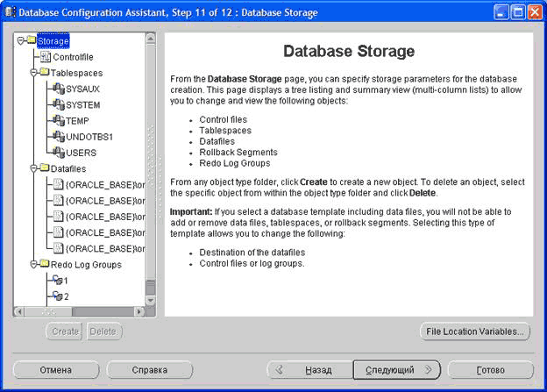Open File Location Variables dialog
Image resolution: width=547 pixels, height=392 pixels.
475,331
